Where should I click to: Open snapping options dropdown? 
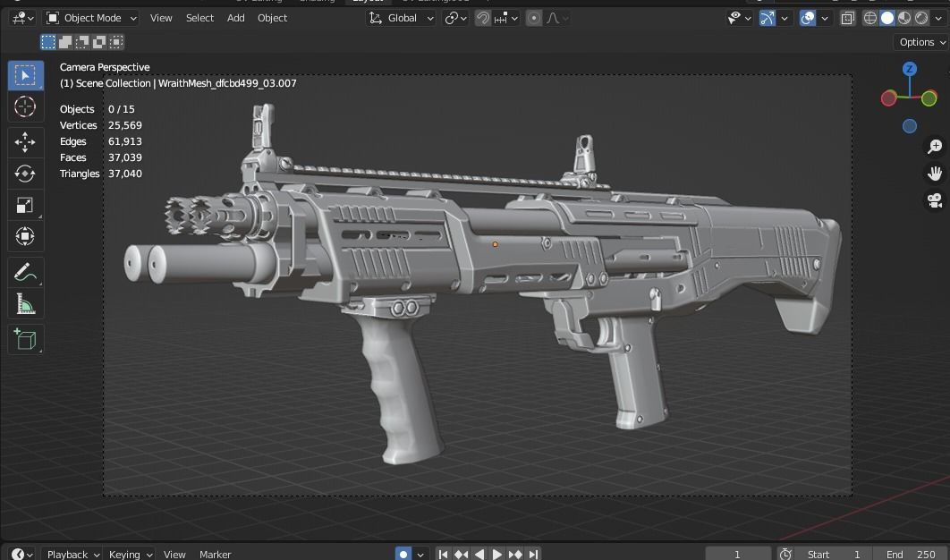506,18
